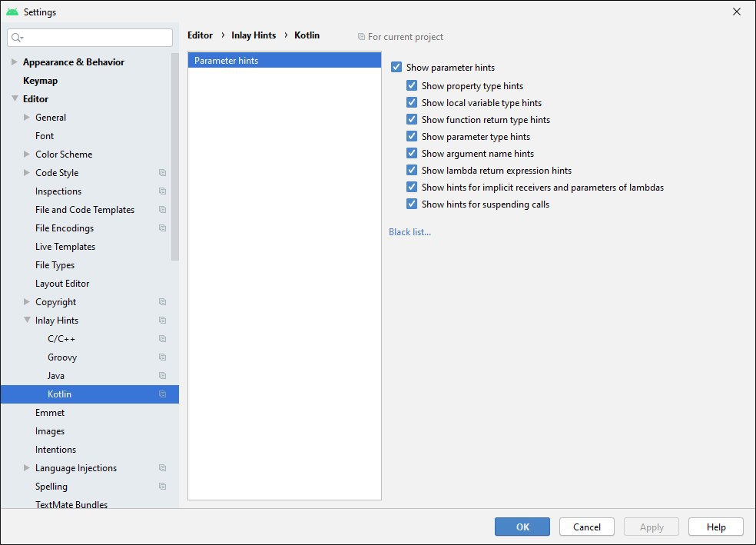This screenshot has height=545, width=756.
Task: Click the project-scope icon beside Kotlin
Action: click(x=162, y=394)
